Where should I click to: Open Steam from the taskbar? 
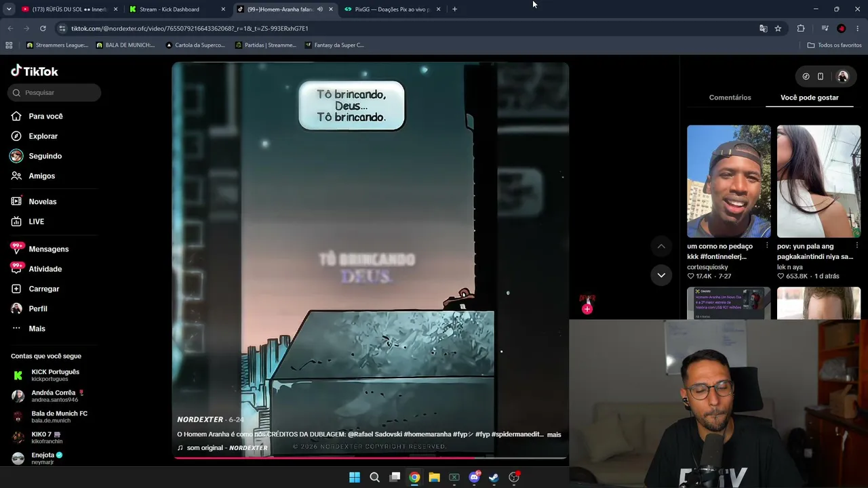coord(494,477)
